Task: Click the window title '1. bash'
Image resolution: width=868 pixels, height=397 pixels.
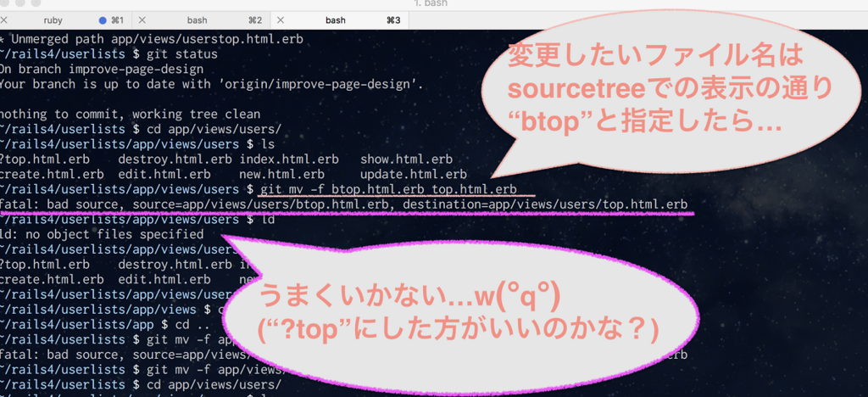Action: click(431, 4)
